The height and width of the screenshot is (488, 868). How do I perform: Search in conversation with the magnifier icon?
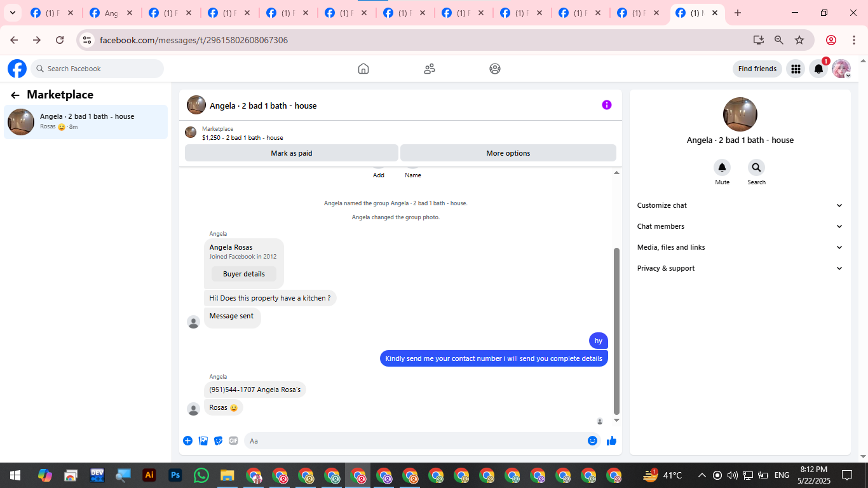[756, 168]
